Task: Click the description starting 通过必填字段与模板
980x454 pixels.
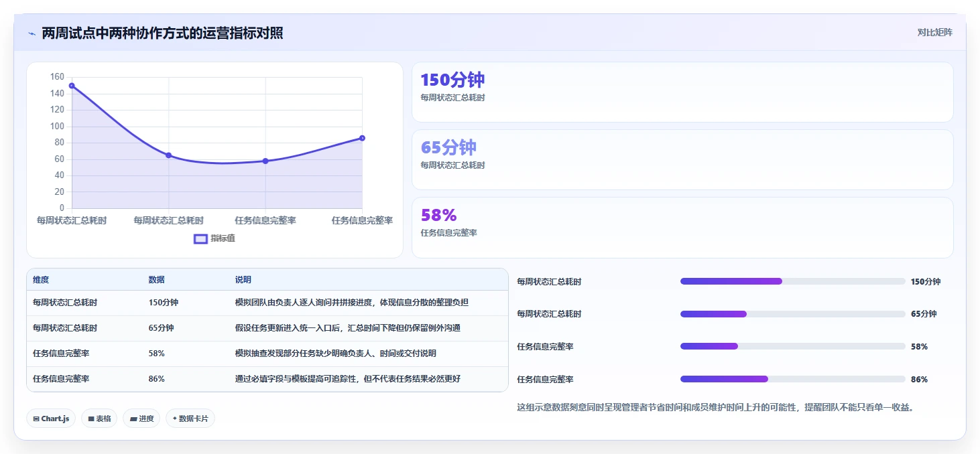Action: [348, 379]
